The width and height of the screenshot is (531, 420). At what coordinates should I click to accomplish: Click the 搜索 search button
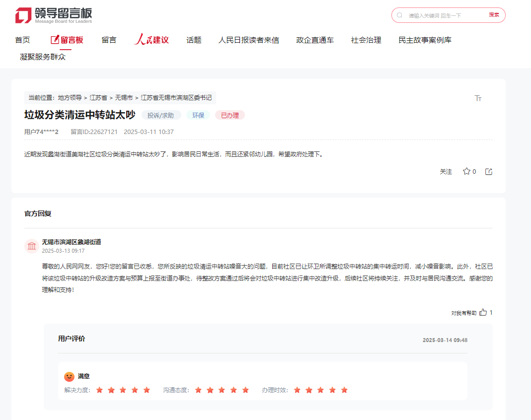[493, 15]
